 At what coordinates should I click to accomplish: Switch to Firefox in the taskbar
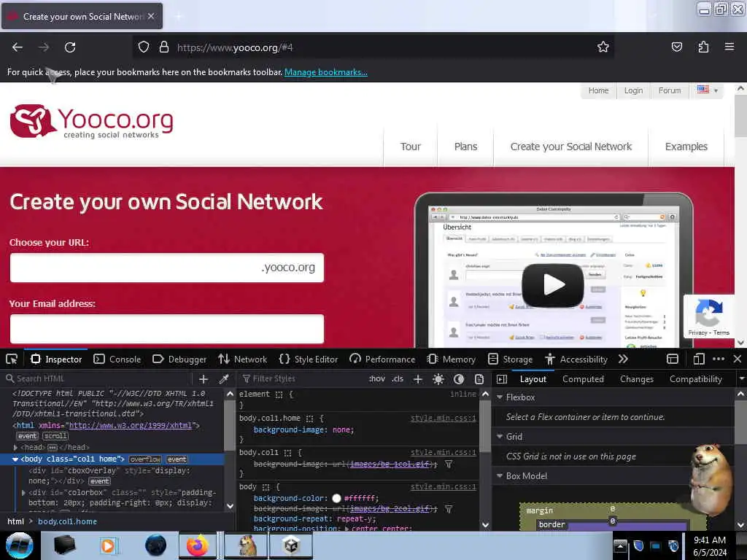point(198,545)
